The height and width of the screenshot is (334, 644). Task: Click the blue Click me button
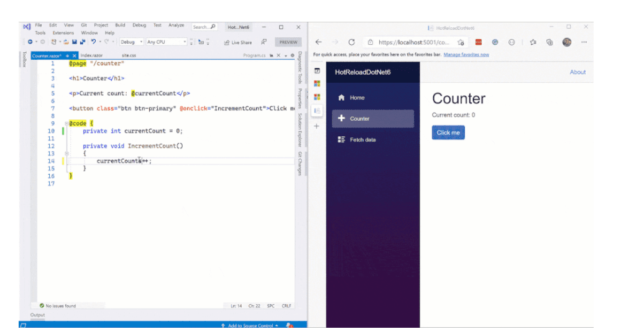coord(448,132)
